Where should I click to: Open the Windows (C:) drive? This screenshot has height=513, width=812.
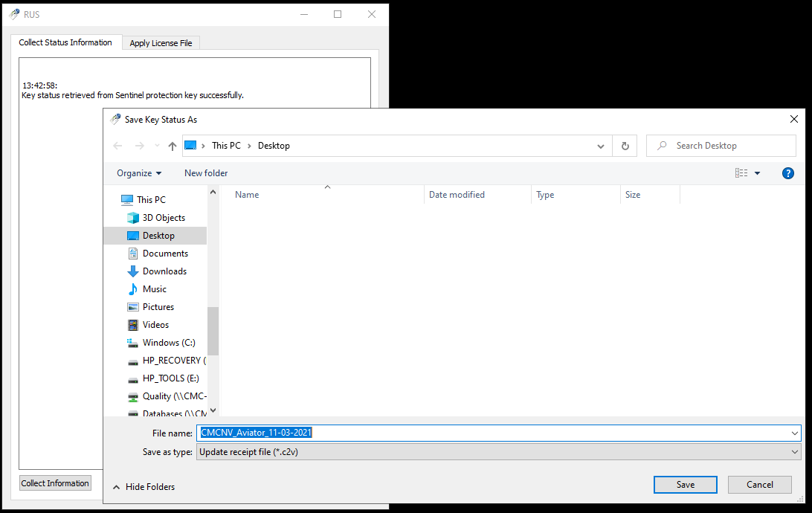(x=169, y=343)
